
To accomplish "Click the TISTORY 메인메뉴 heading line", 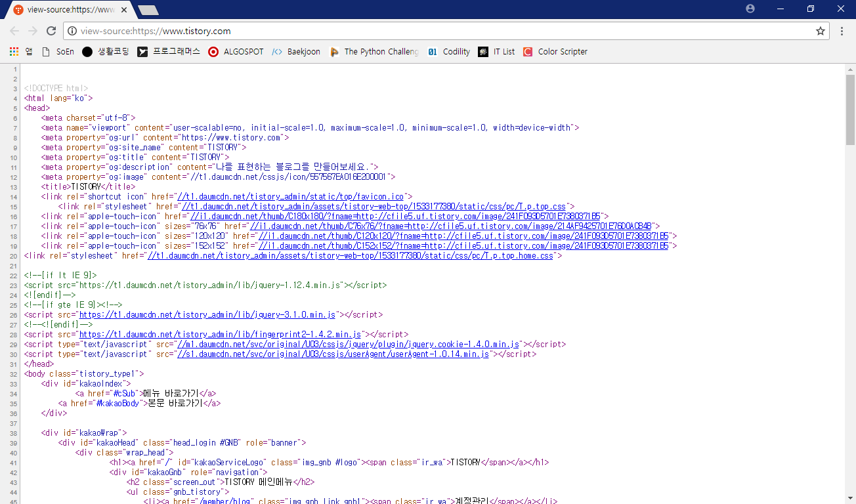I will [221, 482].
